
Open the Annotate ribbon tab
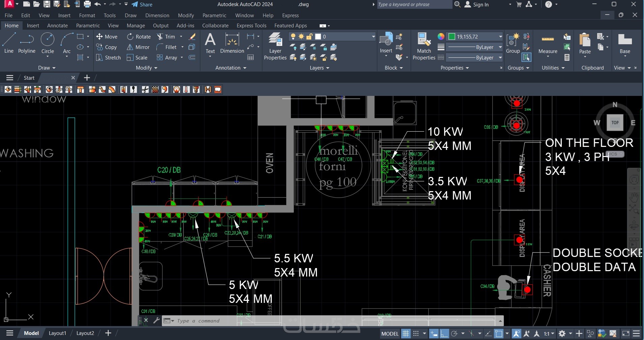click(57, 26)
